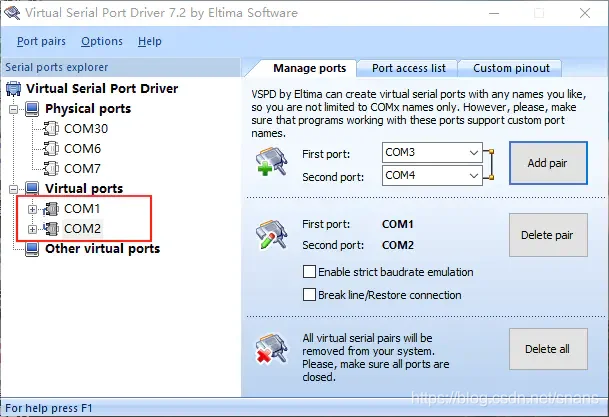
Task: Click the bold COM2 second port value
Action: point(398,245)
